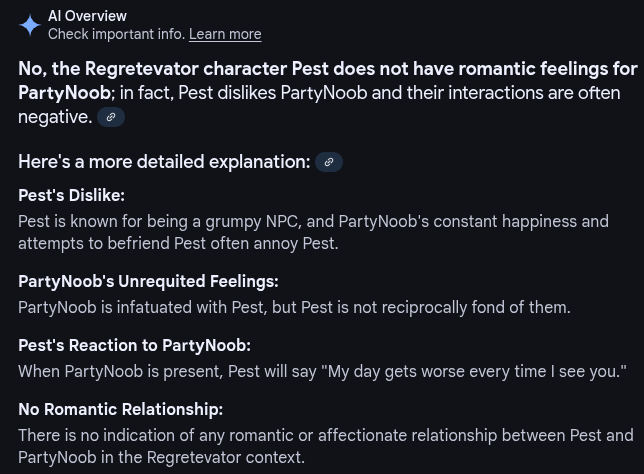This screenshot has height=474, width=644.
Task: Click the paragraph beginning "There is no indication"
Action: coord(325,435)
